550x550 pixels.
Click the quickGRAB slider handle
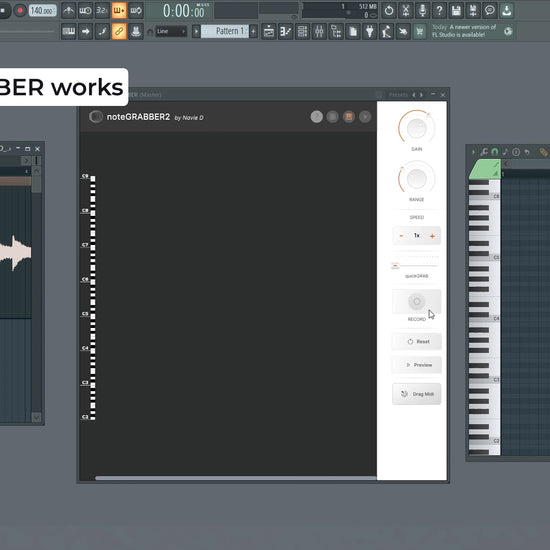395,266
